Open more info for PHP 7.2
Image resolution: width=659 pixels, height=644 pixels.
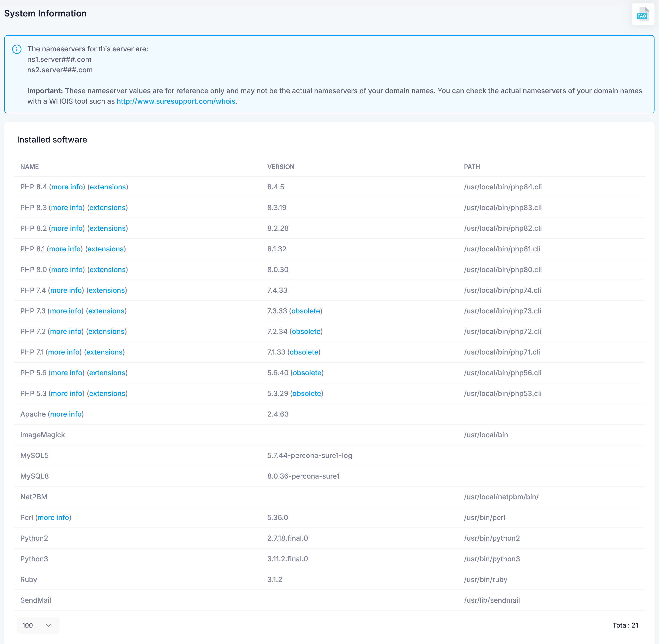click(x=66, y=331)
